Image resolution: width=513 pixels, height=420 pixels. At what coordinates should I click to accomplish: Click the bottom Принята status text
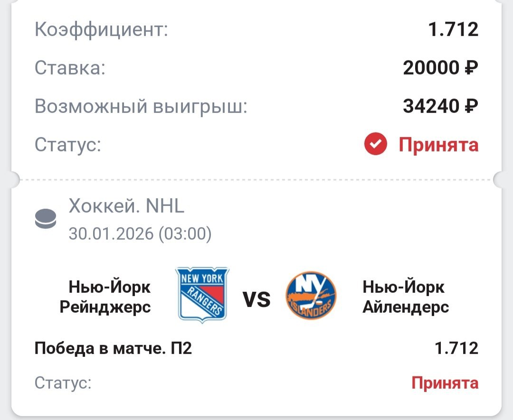pyautogui.click(x=445, y=382)
